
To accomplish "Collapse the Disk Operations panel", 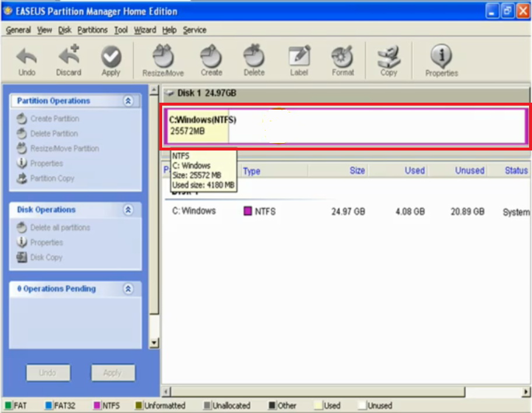I will click(x=128, y=210).
